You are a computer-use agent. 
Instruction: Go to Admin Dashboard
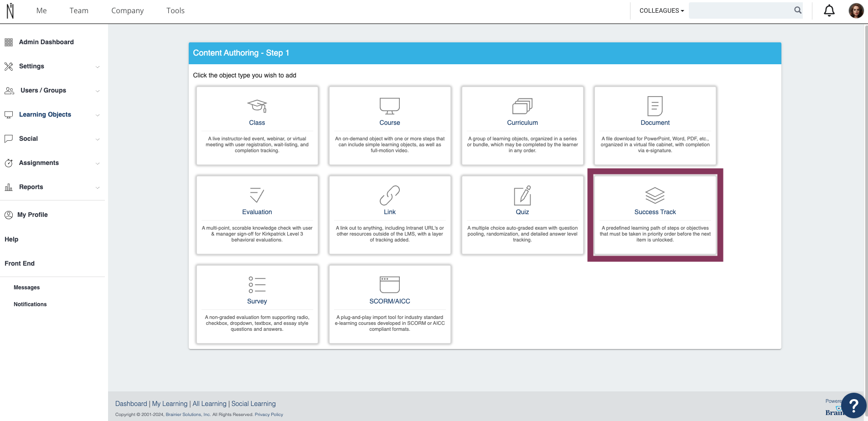(x=46, y=42)
